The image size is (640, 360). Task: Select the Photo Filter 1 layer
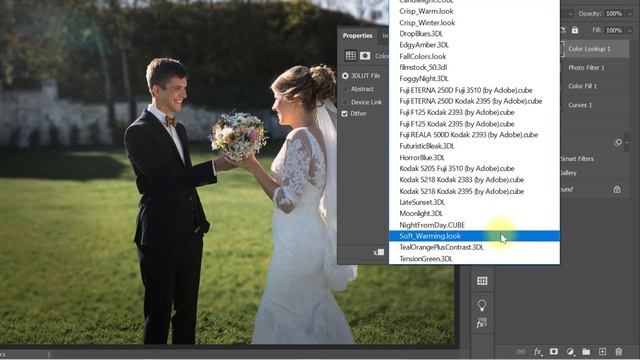596,68
